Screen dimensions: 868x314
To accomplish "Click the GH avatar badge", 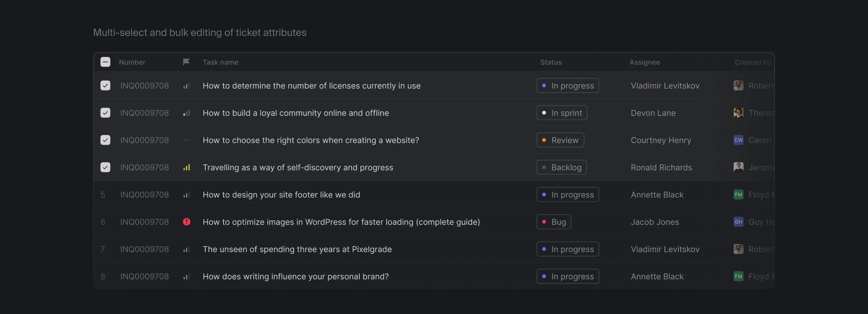I will (738, 222).
